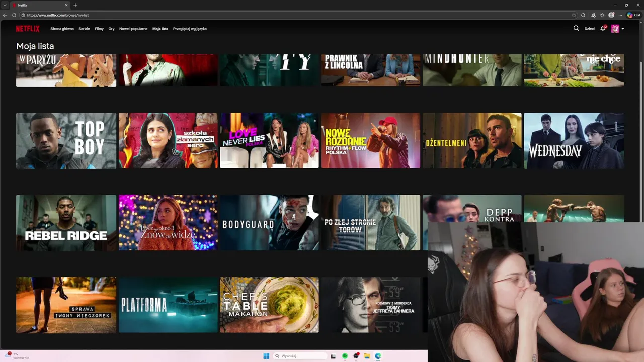644x362 pixels.
Task: Open Microsoft Edge taskbar icon
Action: point(378,356)
